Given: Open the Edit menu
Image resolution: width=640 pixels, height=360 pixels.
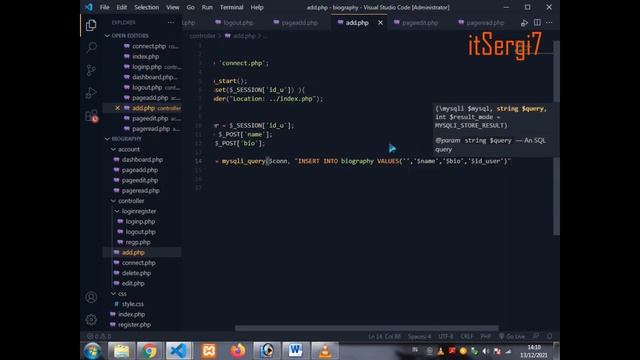Looking at the screenshot, I should point(122,7).
